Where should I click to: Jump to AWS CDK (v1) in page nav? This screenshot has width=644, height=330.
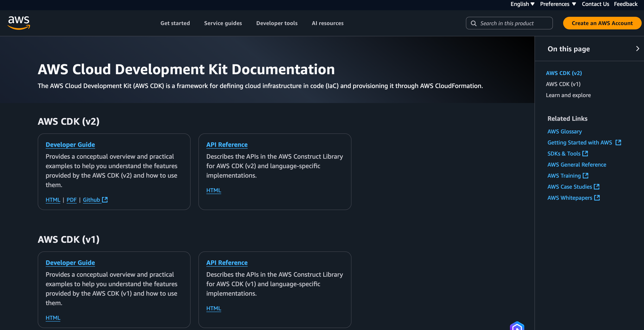pyautogui.click(x=563, y=84)
